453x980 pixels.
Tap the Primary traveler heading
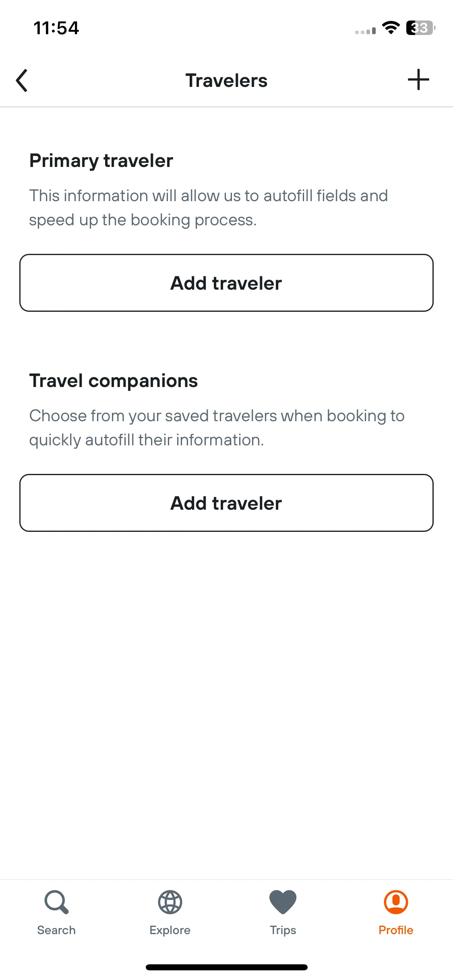pos(101,161)
